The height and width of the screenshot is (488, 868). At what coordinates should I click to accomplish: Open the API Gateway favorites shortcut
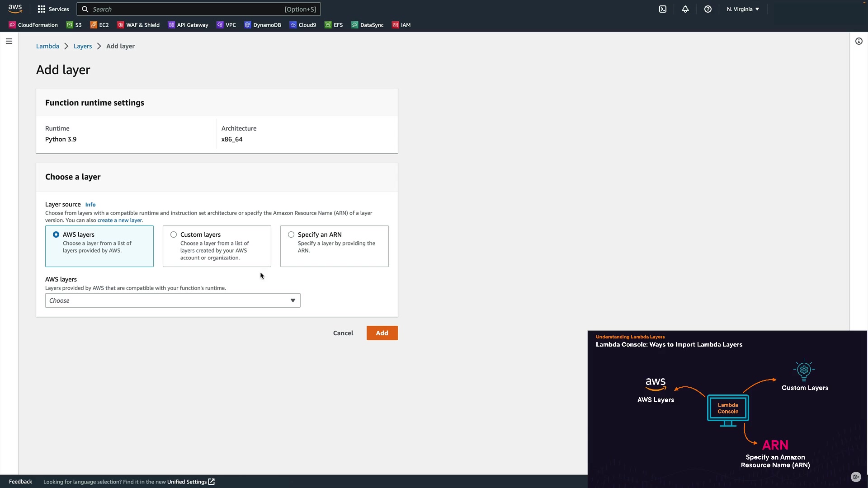pyautogui.click(x=188, y=25)
